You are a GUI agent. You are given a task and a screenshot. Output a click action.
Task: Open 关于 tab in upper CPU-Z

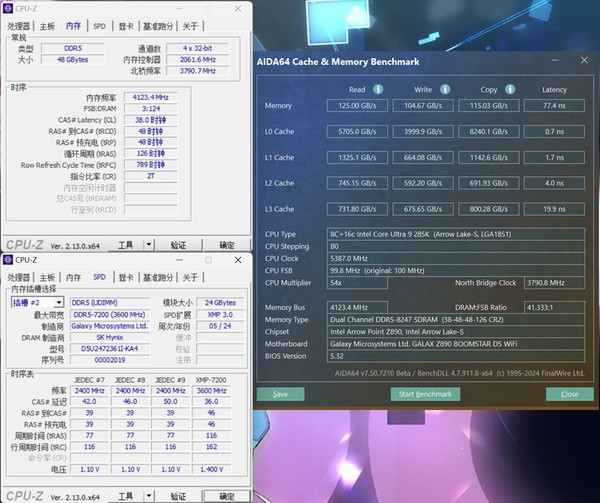(x=190, y=26)
